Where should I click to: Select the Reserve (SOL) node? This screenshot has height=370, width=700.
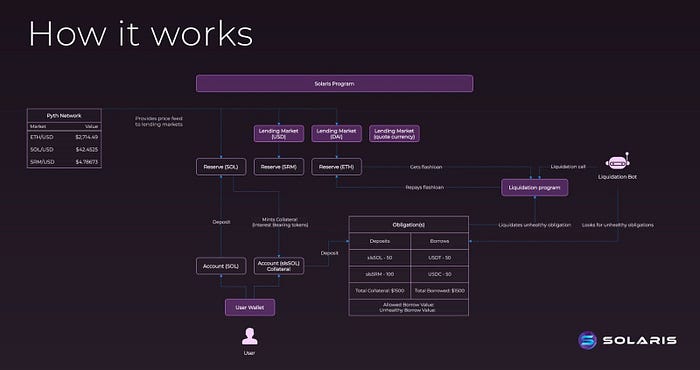click(221, 167)
